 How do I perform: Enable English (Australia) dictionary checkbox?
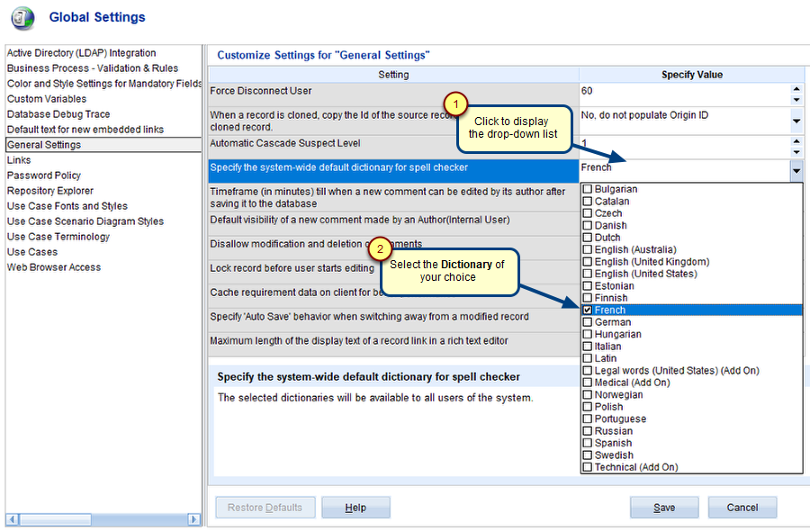coord(588,249)
